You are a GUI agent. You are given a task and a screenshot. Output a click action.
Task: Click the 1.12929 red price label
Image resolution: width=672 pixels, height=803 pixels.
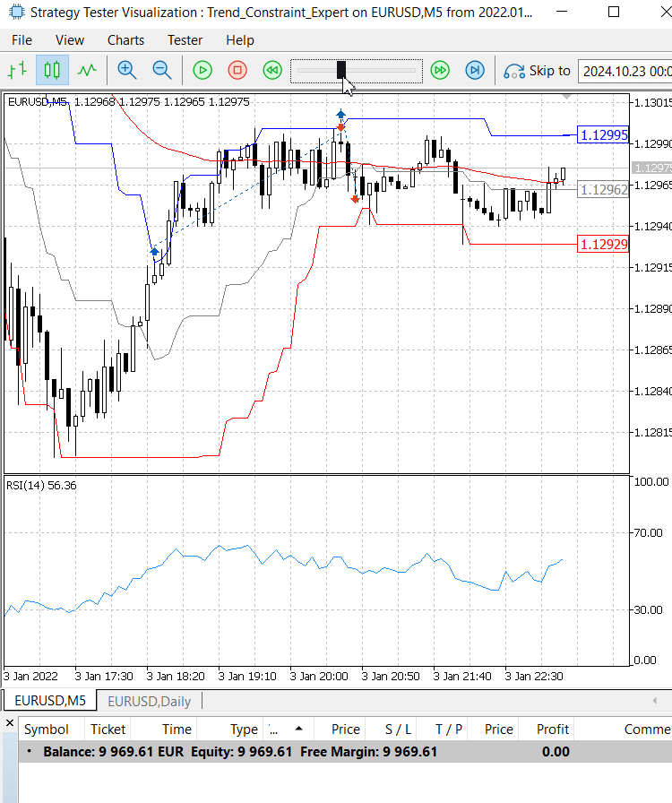click(603, 245)
